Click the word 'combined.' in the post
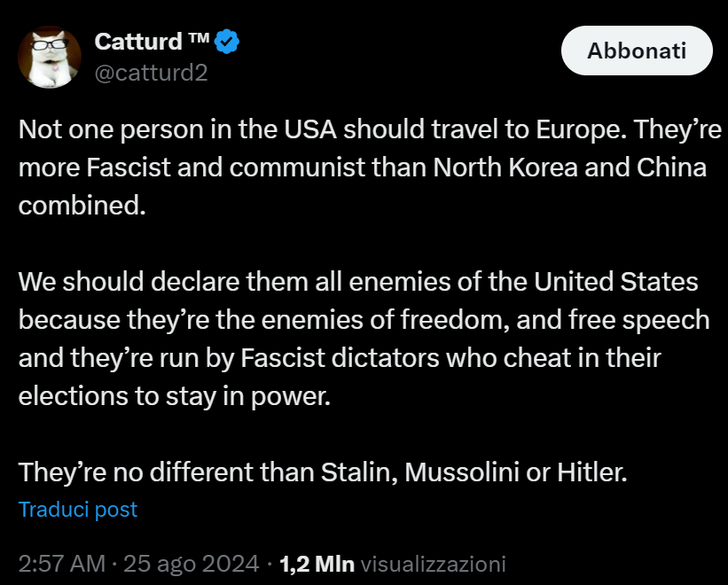 click(x=81, y=206)
